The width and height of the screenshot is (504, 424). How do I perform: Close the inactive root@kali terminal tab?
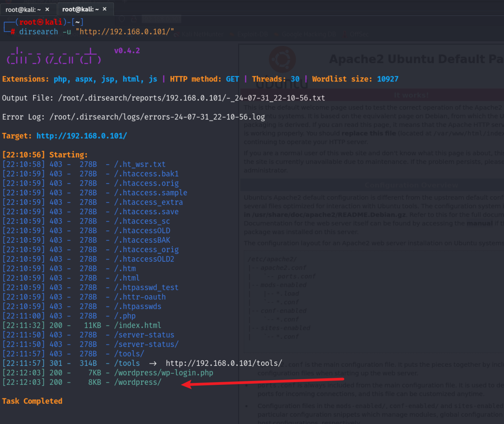47,9
